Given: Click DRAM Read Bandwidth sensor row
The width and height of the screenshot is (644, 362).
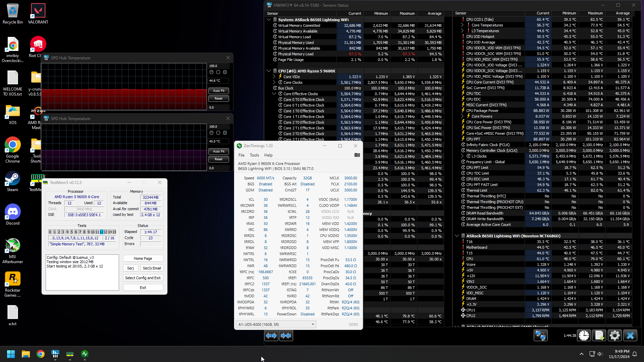Looking at the screenshot, I should coord(542,213).
